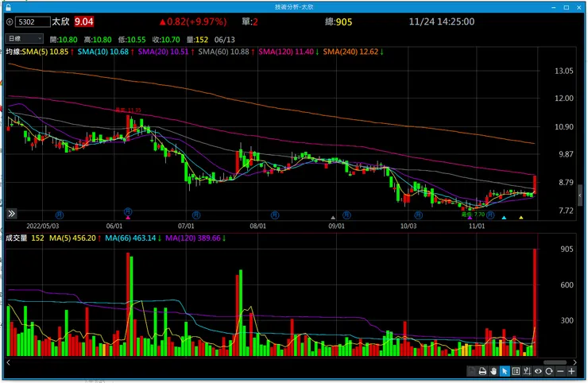Image resolution: width=588 pixels, height=383 pixels.
Task: Maximize the 技術分析 window
Action: tap(567, 7)
